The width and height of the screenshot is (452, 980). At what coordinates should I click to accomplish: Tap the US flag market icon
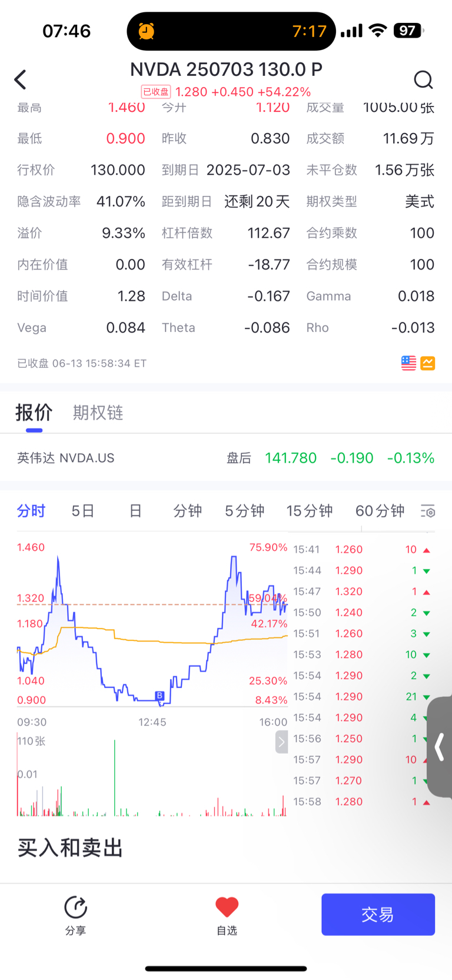pyautogui.click(x=408, y=363)
